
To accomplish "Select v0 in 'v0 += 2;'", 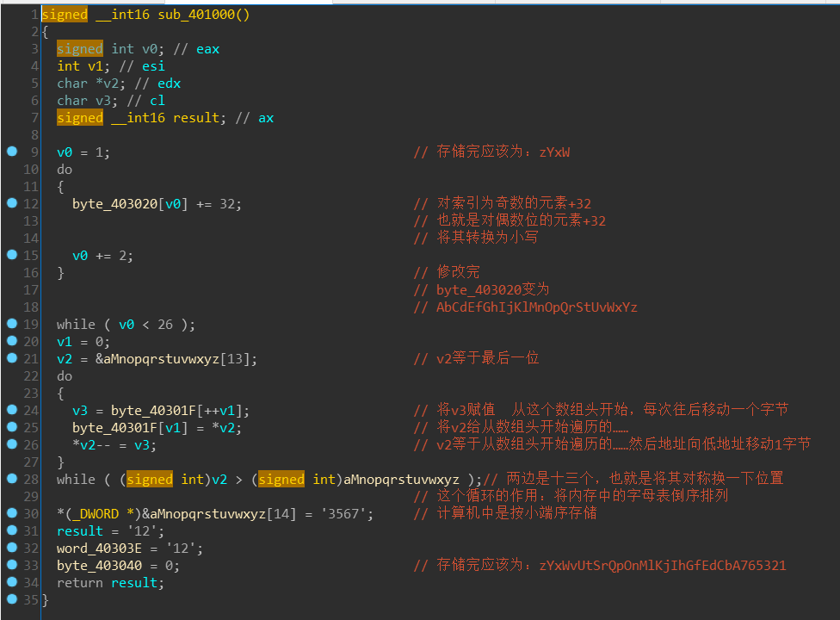I will pos(80,256).
